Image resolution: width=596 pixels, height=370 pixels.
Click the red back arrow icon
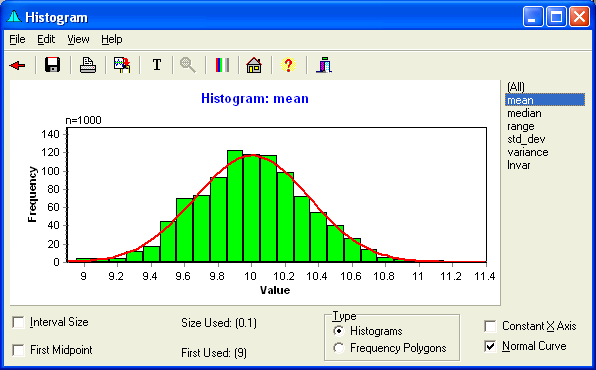[x=17, y=65]
